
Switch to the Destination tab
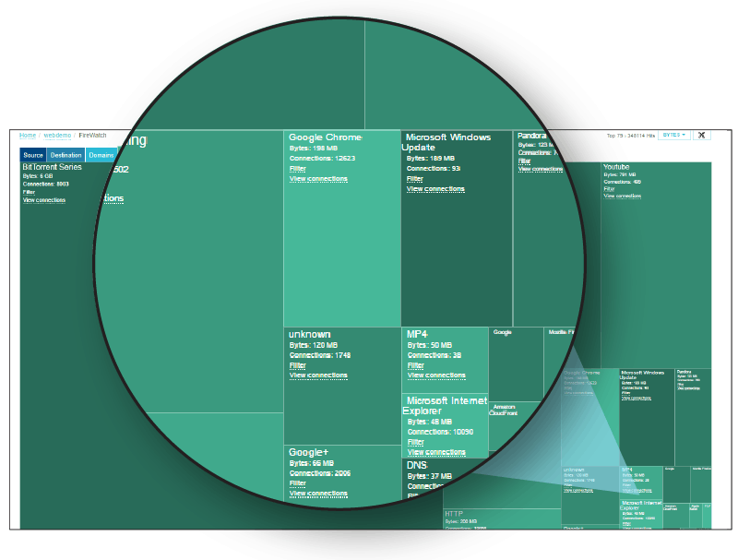click(65, 156)
